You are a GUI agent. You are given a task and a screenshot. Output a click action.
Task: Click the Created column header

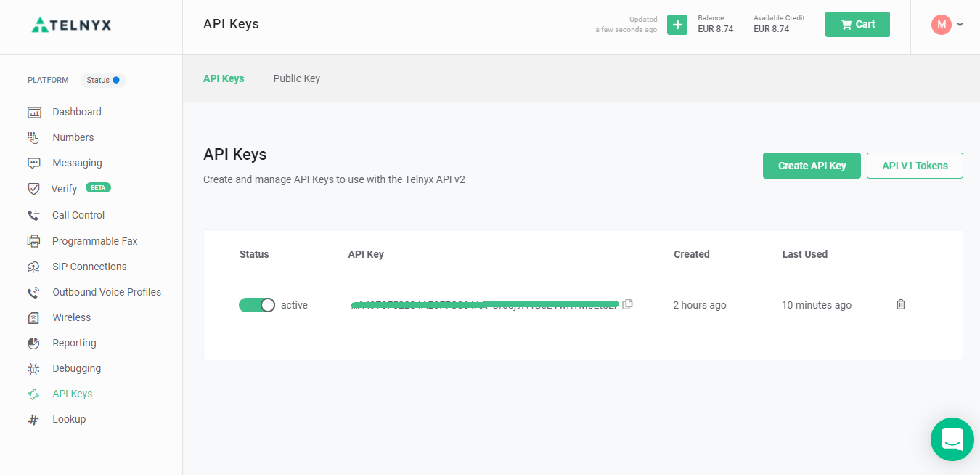(692, 254)
